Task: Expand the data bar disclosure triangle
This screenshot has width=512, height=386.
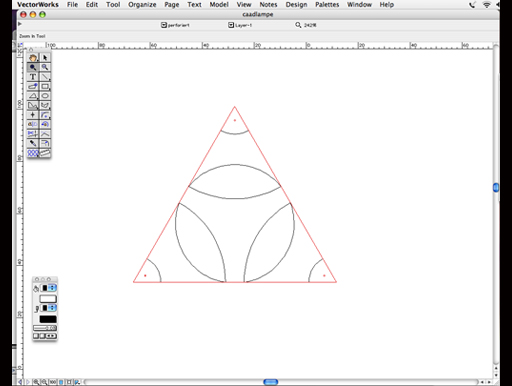Action: [20, 24]
